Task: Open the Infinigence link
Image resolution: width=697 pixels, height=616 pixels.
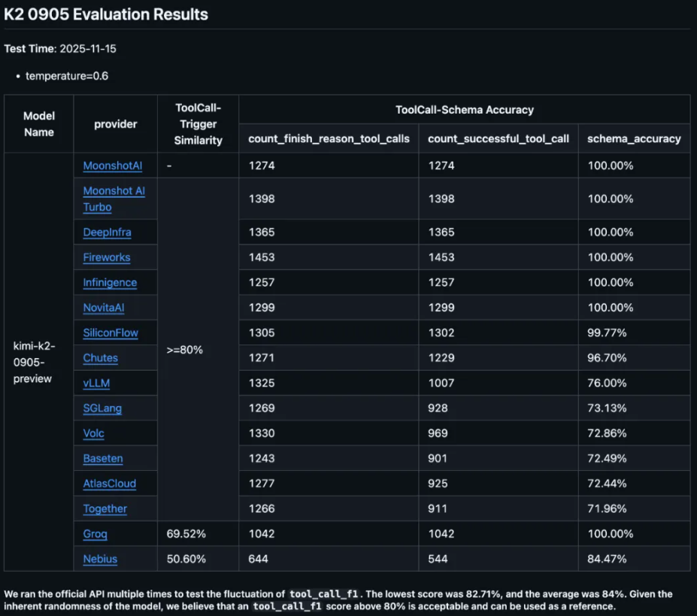Action: (110, 282)
